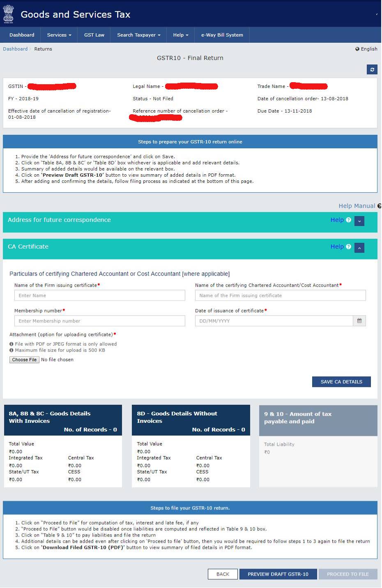Open the Help dropdown in navigation bar
Viewport: 382px width, 588px height.
(180, 35)
